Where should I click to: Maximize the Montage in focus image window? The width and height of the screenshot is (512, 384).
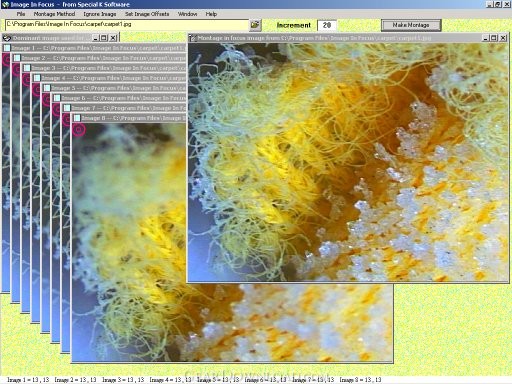(x=494, y=38)
